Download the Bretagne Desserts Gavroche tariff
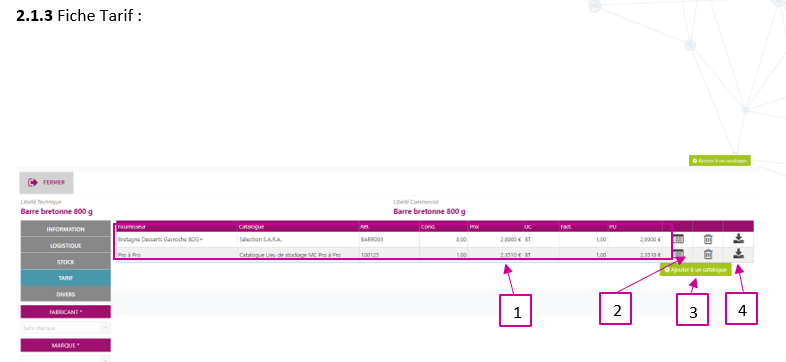The width and height of the screenshot is (786, 362). click(738, 239)
